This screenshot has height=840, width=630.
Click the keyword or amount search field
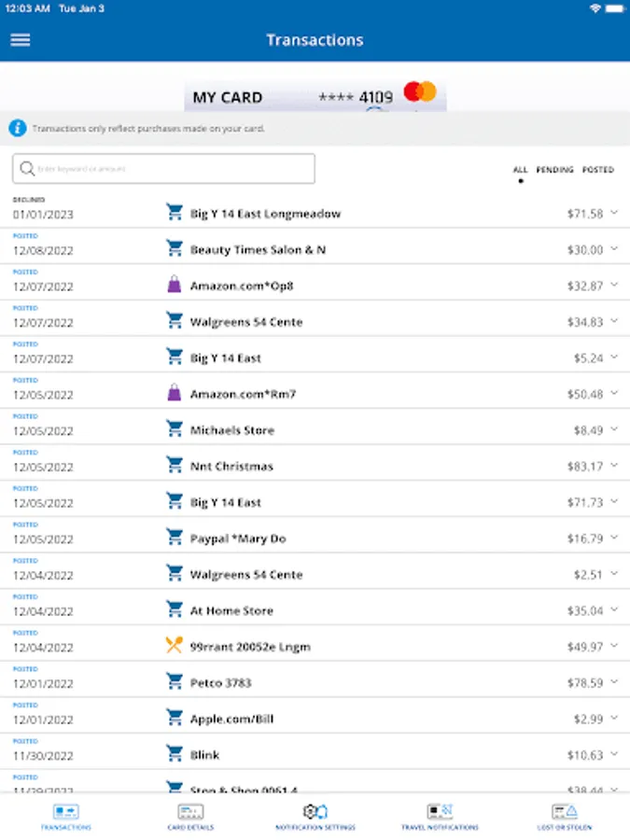(x=163, y=169)
